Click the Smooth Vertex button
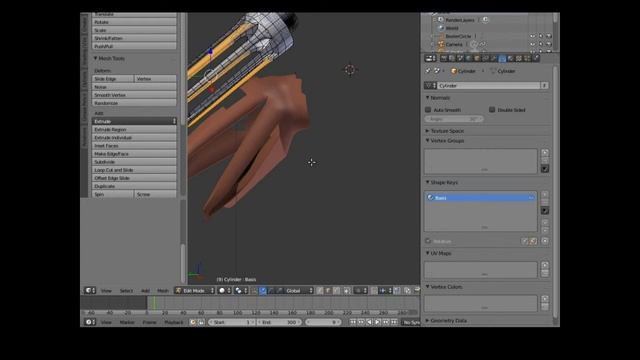640x360 pixels. [134, 95]
